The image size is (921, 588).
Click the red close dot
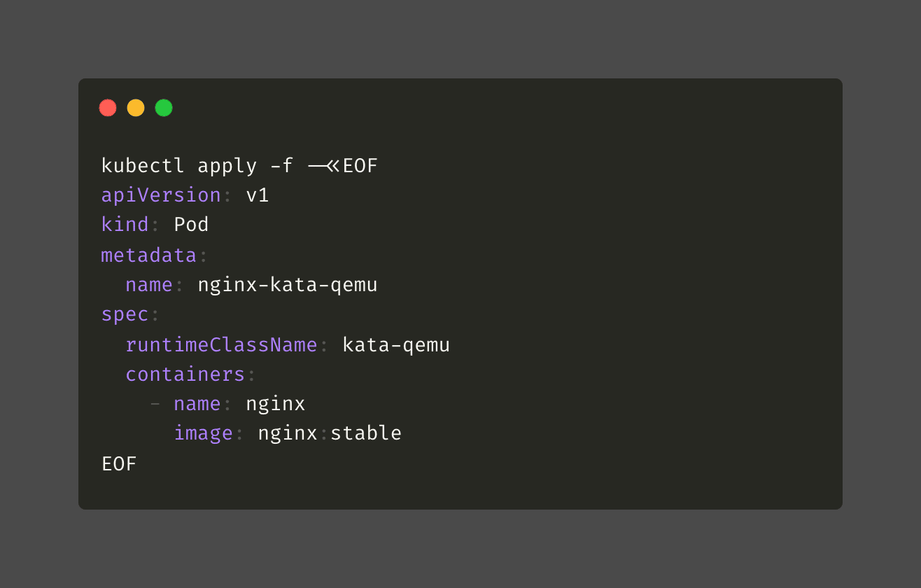108,108
